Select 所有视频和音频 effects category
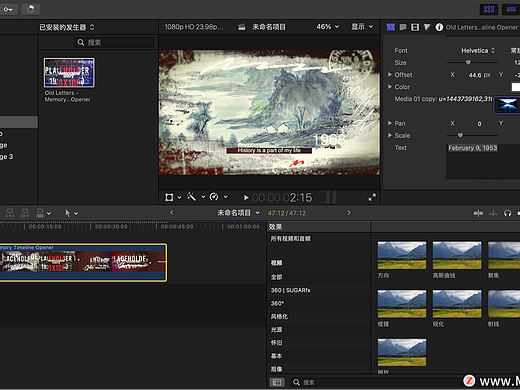The image size is (520, 390). (290, 239)
